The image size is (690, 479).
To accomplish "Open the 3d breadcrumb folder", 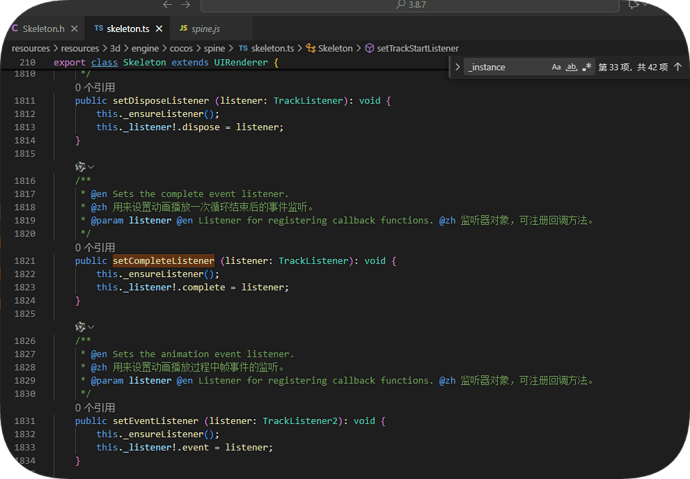I will [115, 48].
